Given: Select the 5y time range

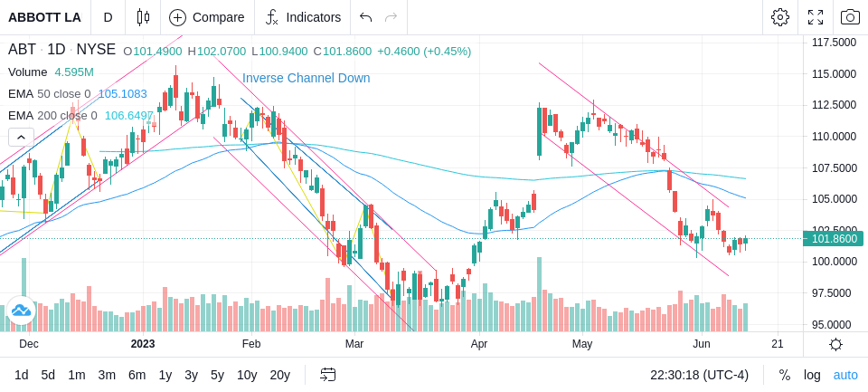Looking at the screenshot, I should pyautogui.click(x=217, y=376).
